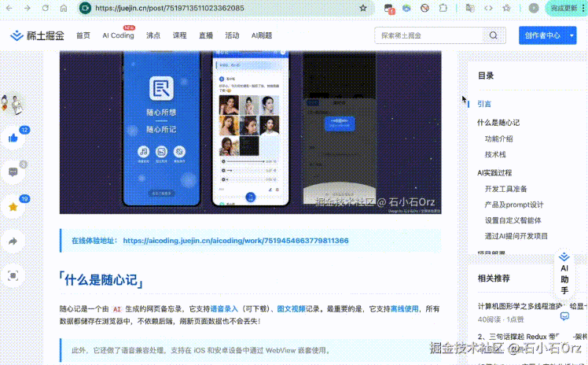Click the browser forward arrow

tap(27, 8)
